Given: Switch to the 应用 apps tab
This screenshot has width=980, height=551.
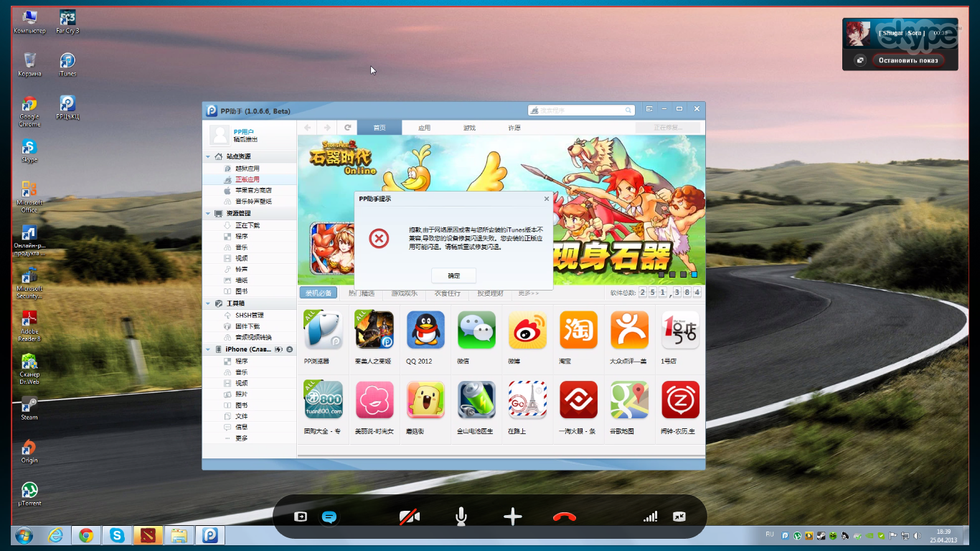Looking at the screenshot, I should pyautogui.click(x=424, y=128).
